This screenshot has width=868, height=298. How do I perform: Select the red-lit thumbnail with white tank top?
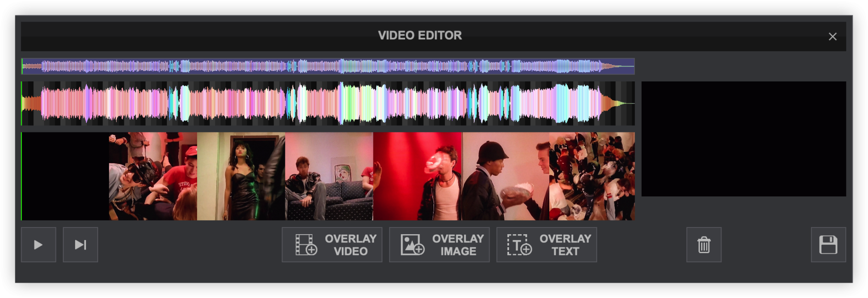pos(417,176)
